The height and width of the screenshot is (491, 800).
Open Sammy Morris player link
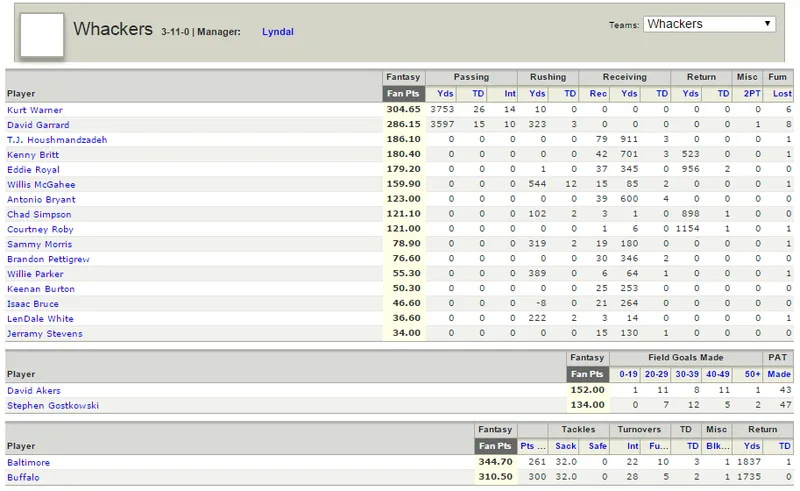point(40,244)
